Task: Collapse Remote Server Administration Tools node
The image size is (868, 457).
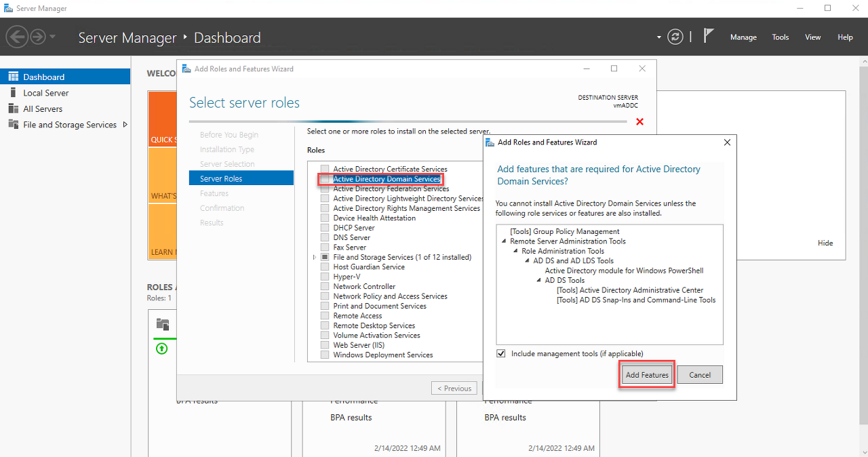Action: click(505, 241)
